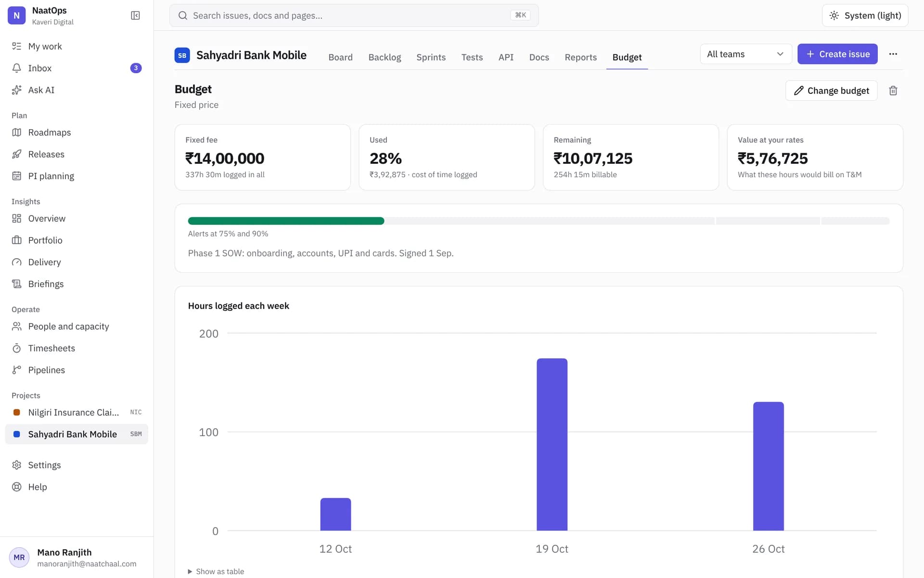Click the 19 Oct bar in chart
Image resolution: width=924 pixels, height=578 pixels.
552,444
